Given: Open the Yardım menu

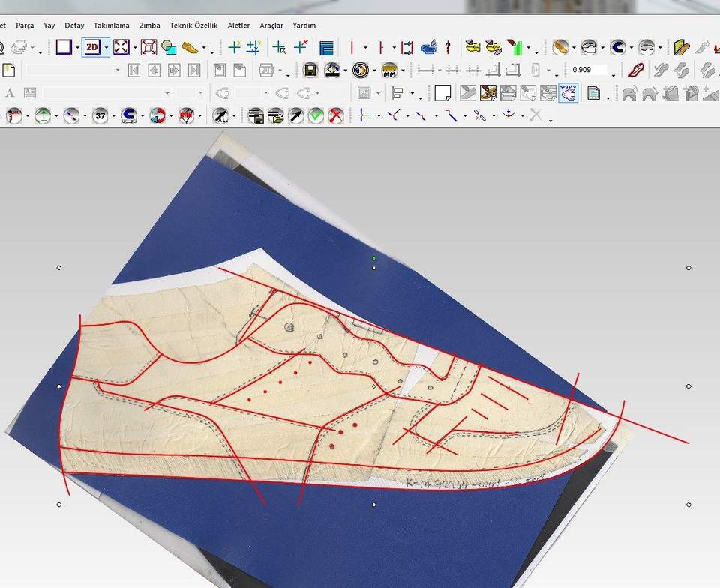Looking at the screenshot, I should 304,25.
